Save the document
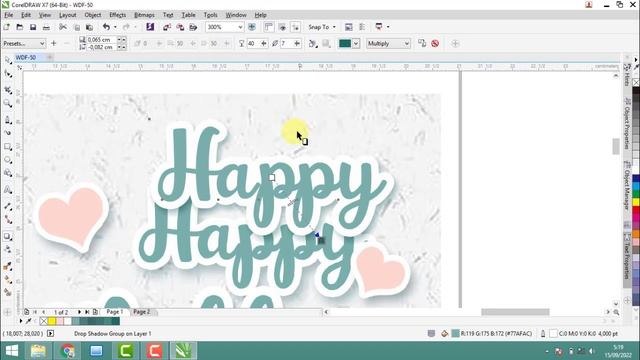Image resolution: width=640 pixels, height=360 pixels. pos(33,27)
